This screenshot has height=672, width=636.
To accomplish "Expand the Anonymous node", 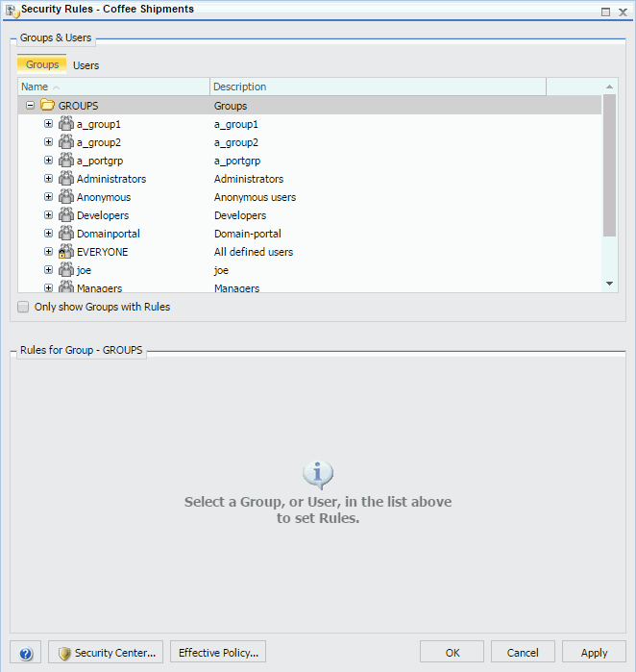I will click(x=48, y=197).
